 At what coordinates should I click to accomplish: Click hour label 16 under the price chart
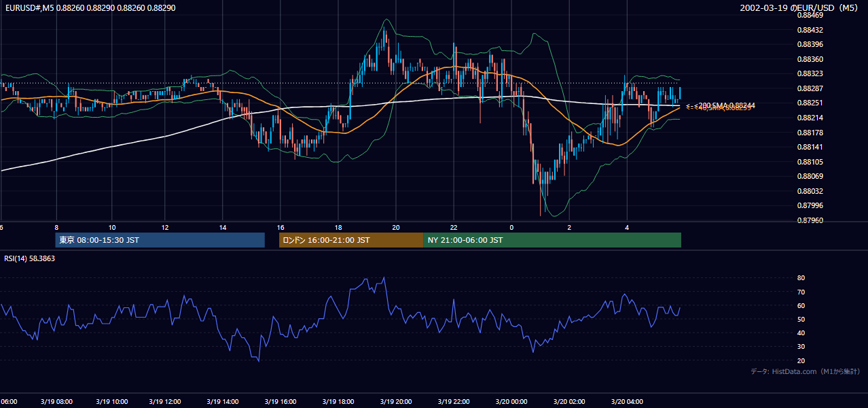tap(281, 227)
